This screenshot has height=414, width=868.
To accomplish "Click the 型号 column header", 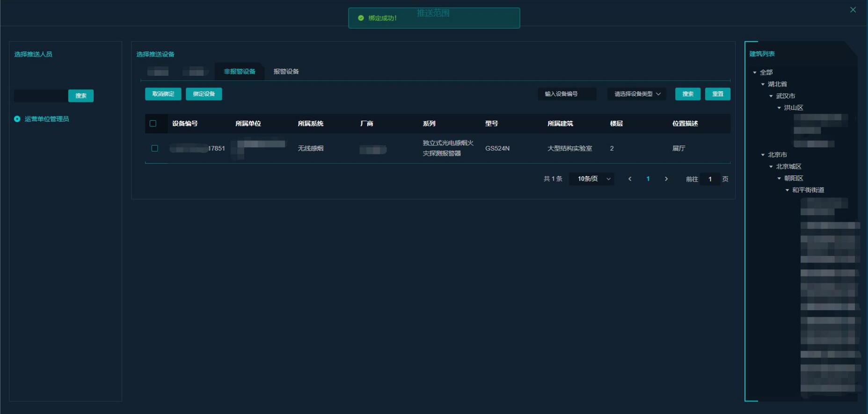I will point(491,123).
